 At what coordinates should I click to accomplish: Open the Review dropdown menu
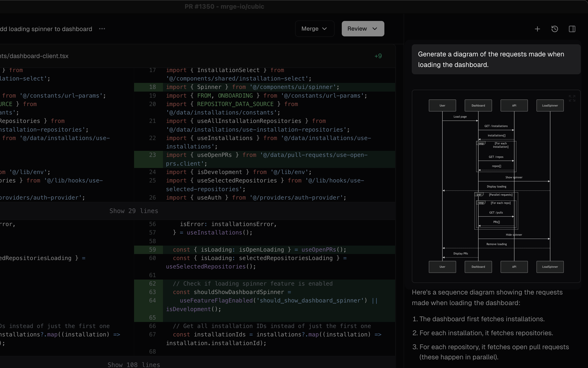(362, 29)
